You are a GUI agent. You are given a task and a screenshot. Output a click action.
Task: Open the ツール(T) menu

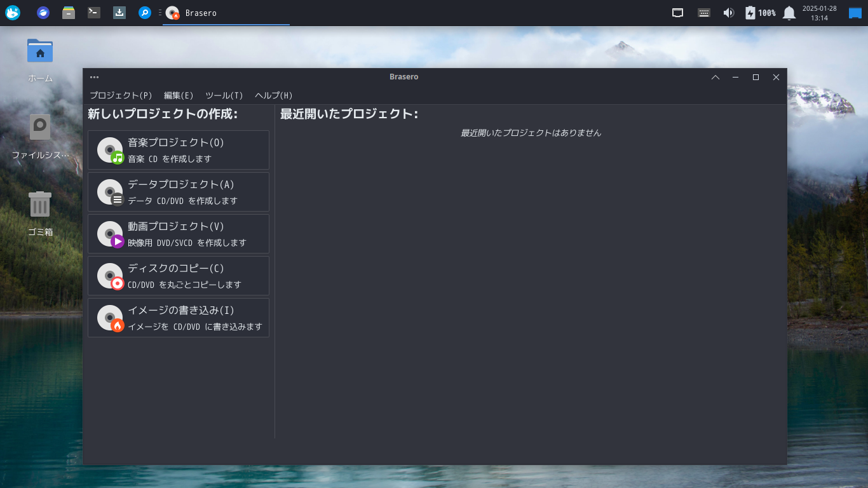(222, 95)
